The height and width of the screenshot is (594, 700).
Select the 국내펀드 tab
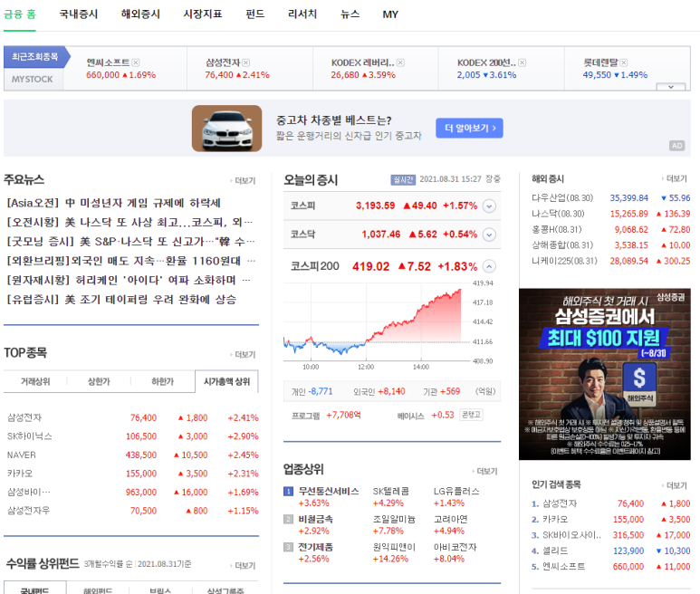(34, 590)
